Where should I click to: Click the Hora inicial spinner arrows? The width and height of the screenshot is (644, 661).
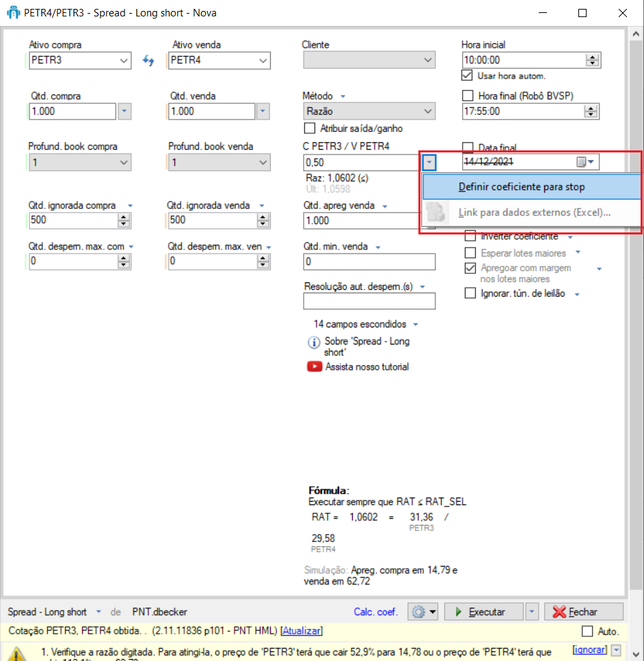pos(593,60)
